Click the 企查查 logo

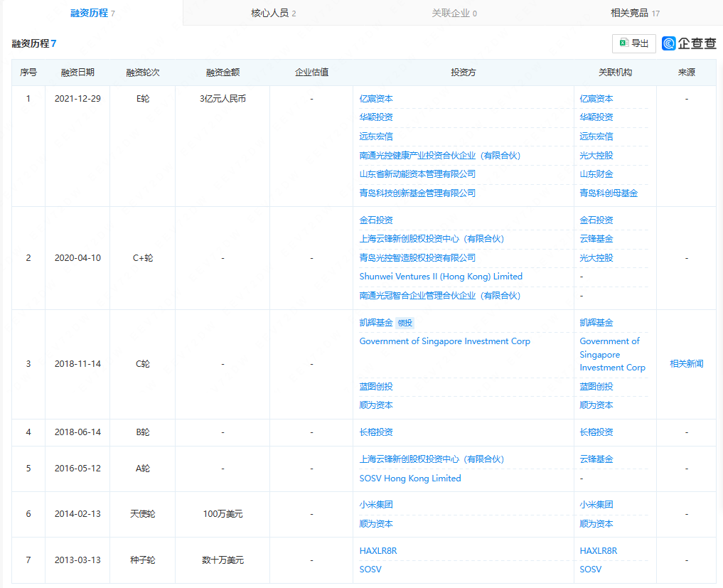689,43
